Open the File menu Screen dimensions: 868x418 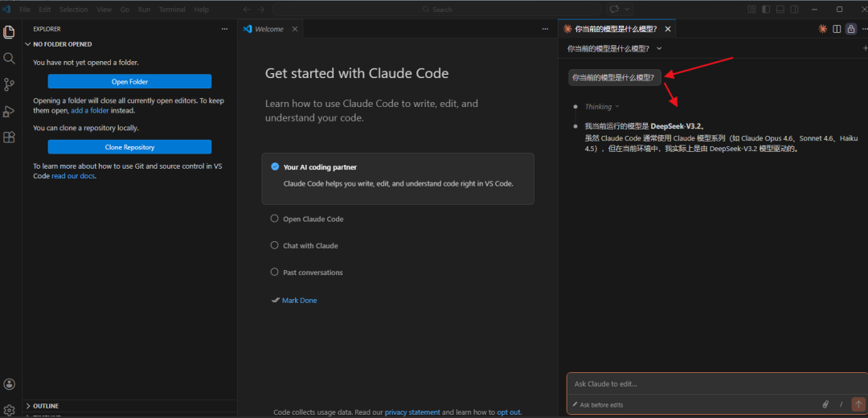[x=25, y=10]
